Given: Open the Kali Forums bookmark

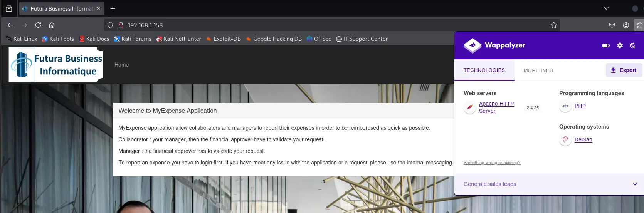Looking at the screenshot, I should [x=133, y=39].
